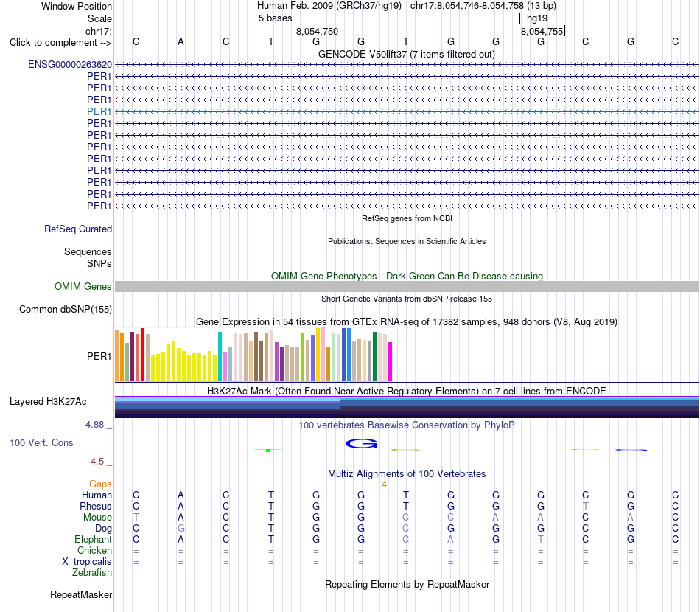
Task: Click the 8,054,750 ruler position
Action: [x=318, y=31]
